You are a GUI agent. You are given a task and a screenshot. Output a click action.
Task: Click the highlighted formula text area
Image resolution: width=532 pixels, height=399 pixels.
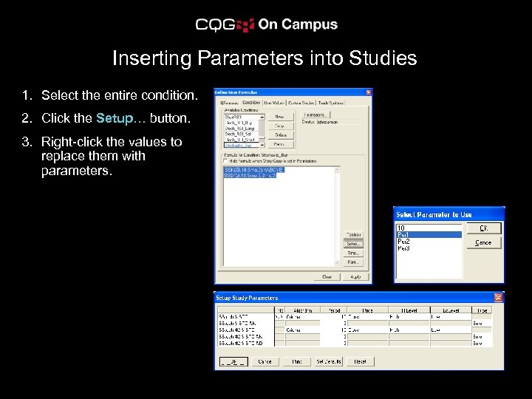(253, 172)
